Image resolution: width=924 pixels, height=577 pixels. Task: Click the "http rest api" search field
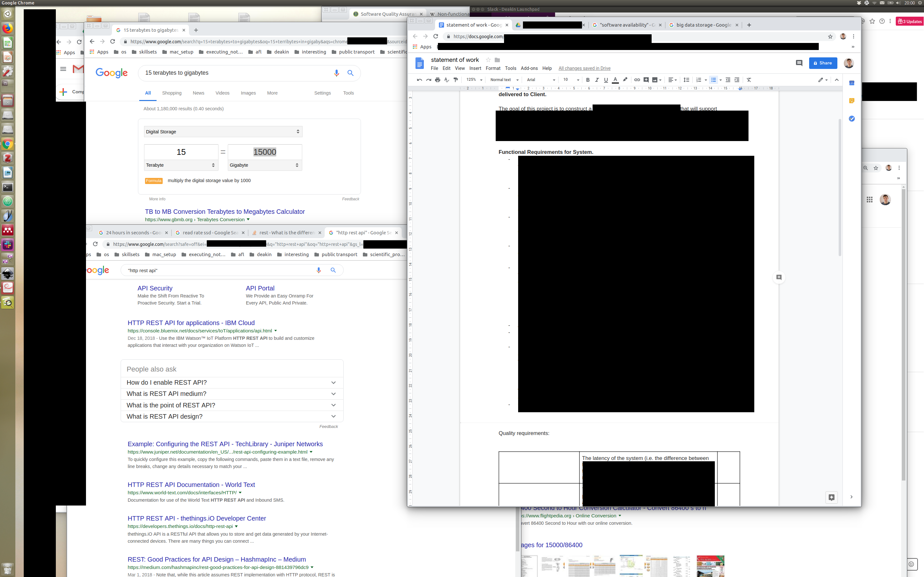pos(218,270)
